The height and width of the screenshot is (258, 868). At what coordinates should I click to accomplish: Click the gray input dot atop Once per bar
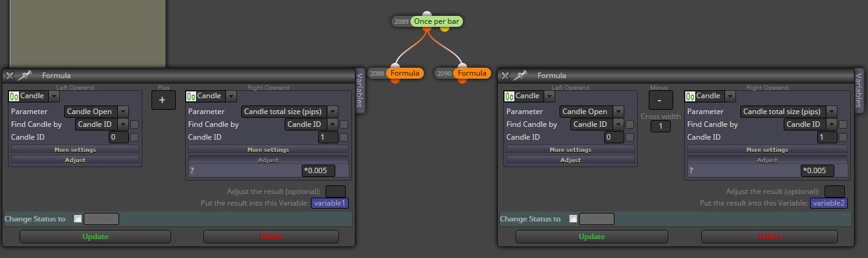pyautogui.click(x=427, y=14)
